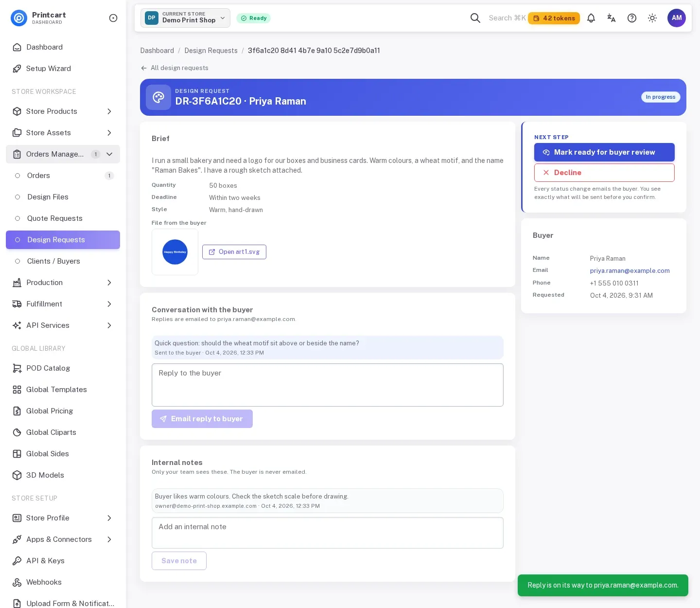Screen dimensions: 700x608
Task: Go back to All design requests
Action: click(x=175, y=68)
